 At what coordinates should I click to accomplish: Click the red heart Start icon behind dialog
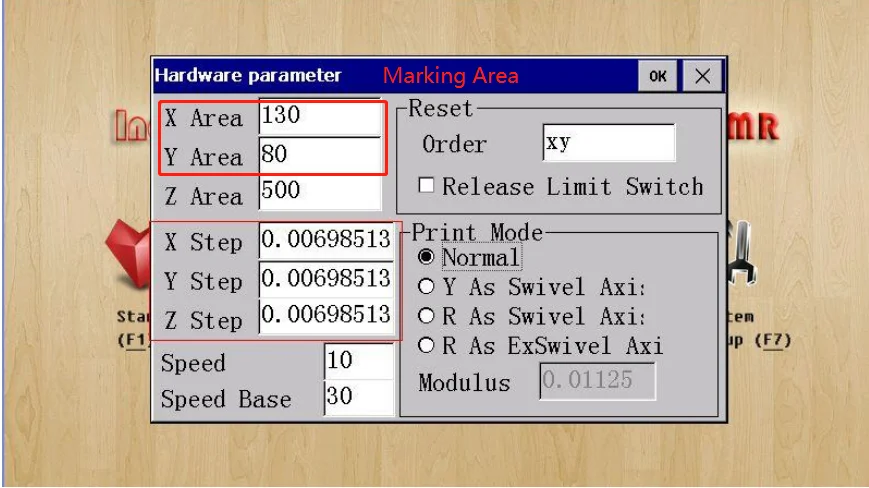(x=129, y=252)
